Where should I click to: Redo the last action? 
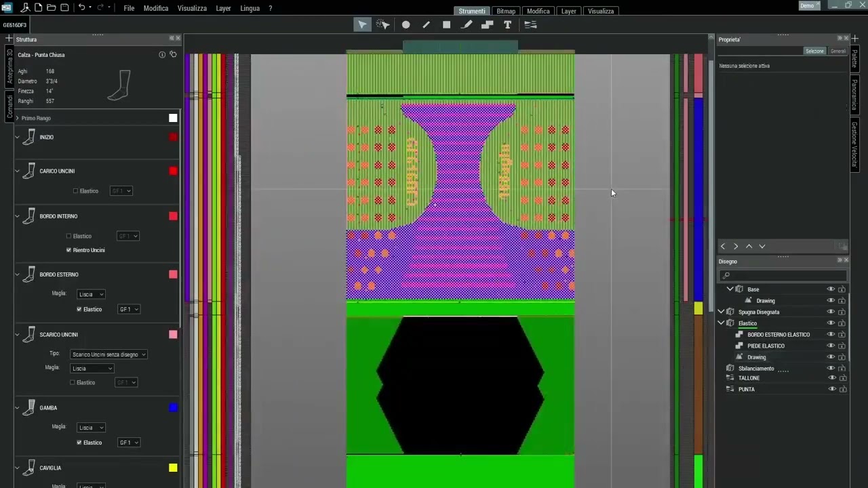click(x=100, y=7)
